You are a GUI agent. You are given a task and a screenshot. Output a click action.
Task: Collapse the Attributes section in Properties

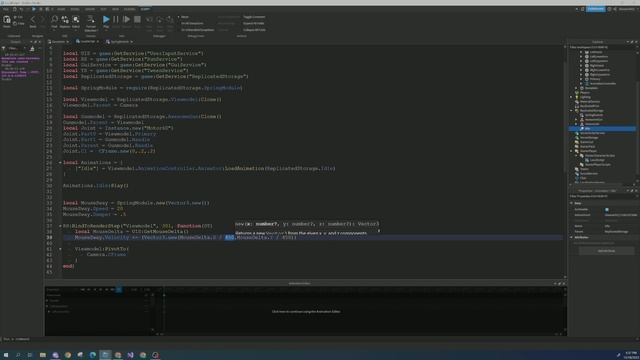click(571, 237)
